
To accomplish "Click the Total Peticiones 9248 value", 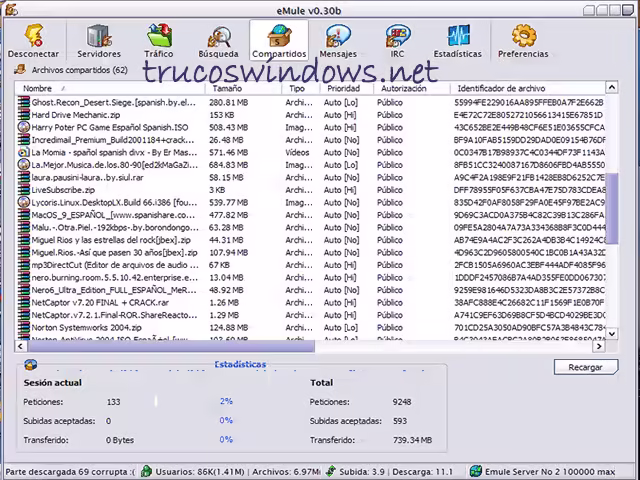I will [402, 402].
